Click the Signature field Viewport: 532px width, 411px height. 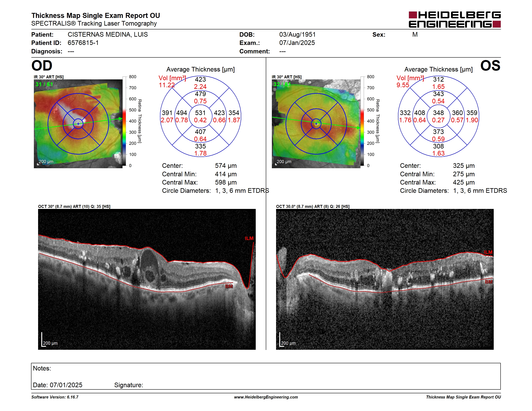pos(129,385)
